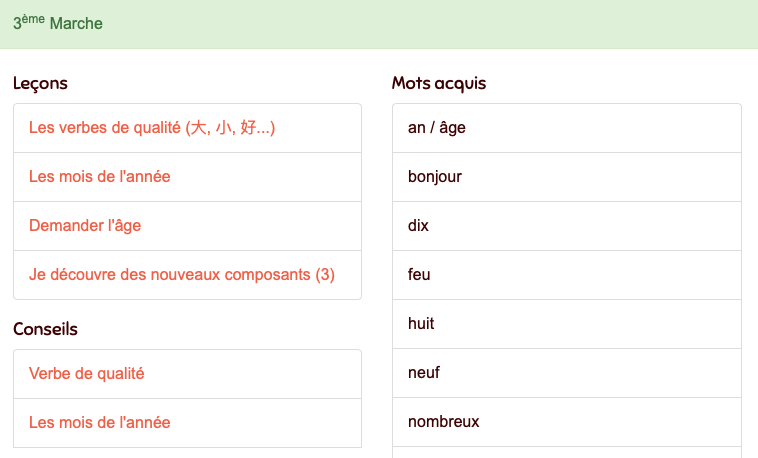This screenshot has height=458, width=758.
Task: Open Les mois de l'année lesson under Leçons
Action: click(x=100, y=177)
